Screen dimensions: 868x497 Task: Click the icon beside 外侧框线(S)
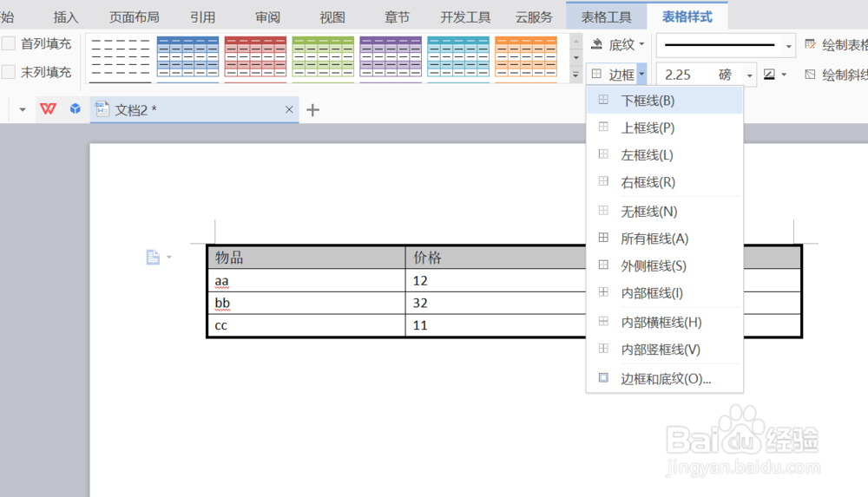pyautogui.click(x=603, y=265)
